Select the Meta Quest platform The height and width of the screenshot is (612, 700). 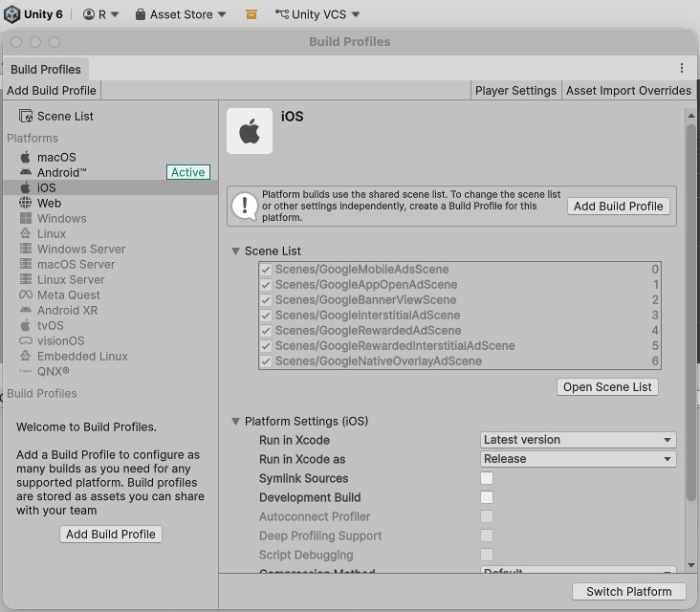(x=110, y=295)
